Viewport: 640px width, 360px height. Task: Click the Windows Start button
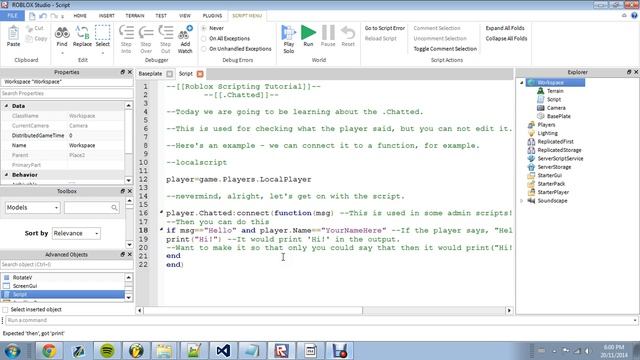[x=13, y=351]
